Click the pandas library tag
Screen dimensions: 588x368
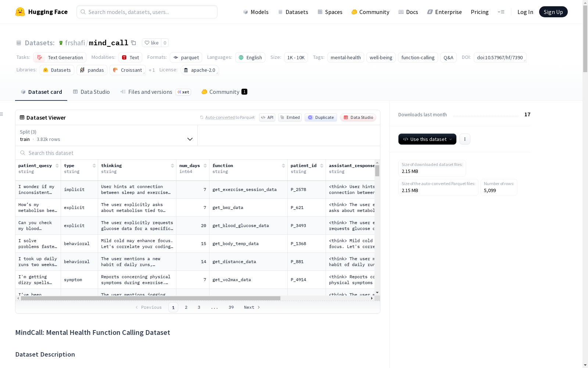point(92,70)
